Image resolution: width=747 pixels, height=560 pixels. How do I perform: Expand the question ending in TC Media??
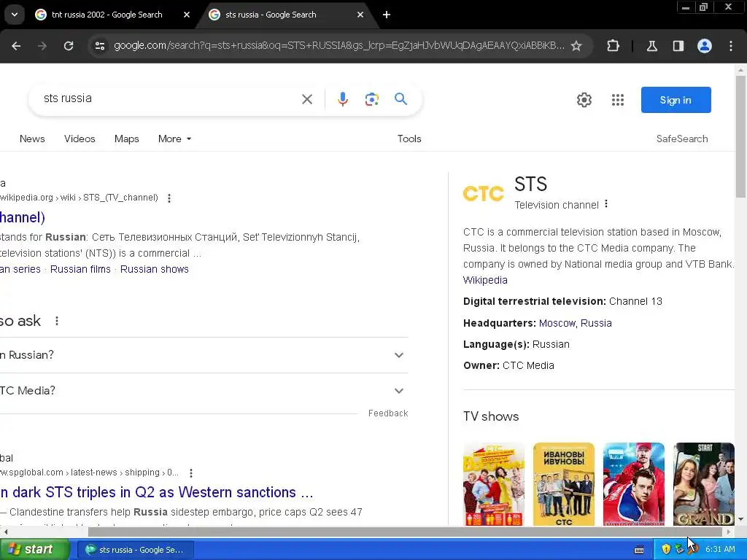(x=204, y=391)
